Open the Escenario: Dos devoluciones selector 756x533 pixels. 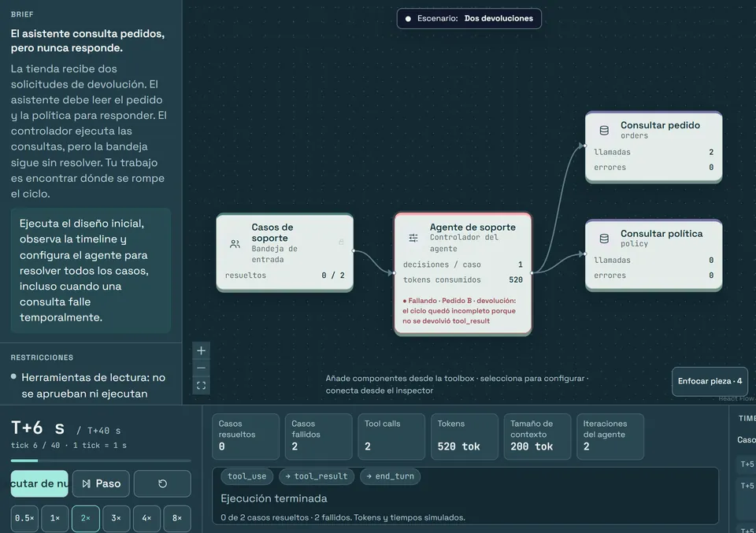(469, 18)
